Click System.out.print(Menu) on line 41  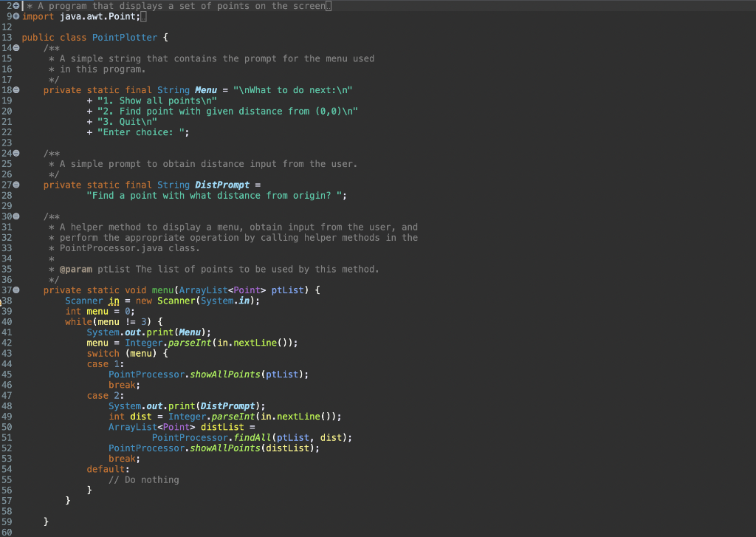(x=149, y=332)
